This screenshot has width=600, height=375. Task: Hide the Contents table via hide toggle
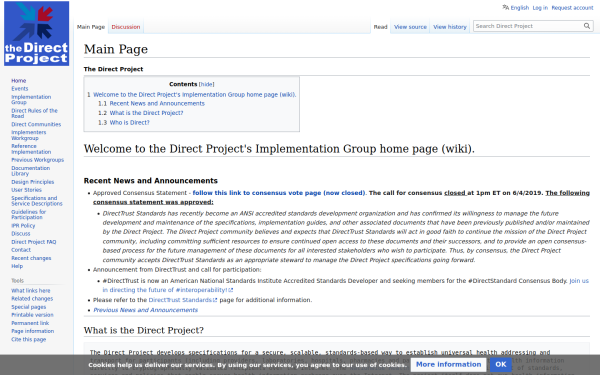point(207,84)
